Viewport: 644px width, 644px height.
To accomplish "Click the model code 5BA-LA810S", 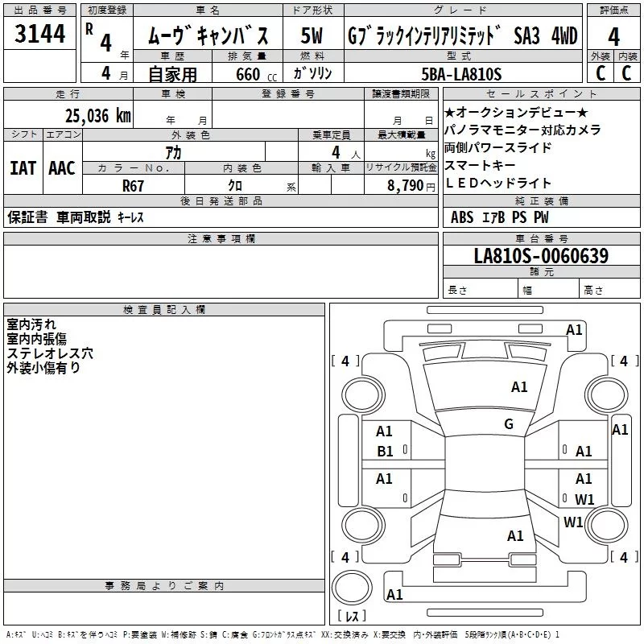I will pos(461,74).
